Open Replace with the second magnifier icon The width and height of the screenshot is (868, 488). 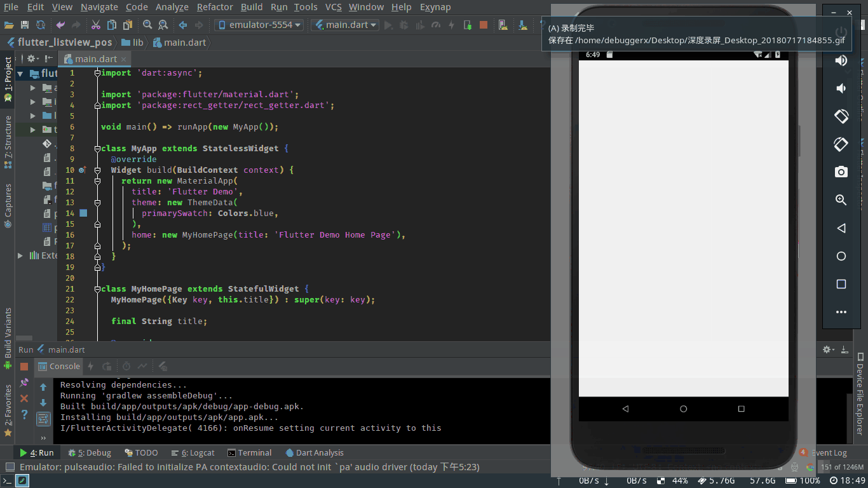(x=163, y=25)
